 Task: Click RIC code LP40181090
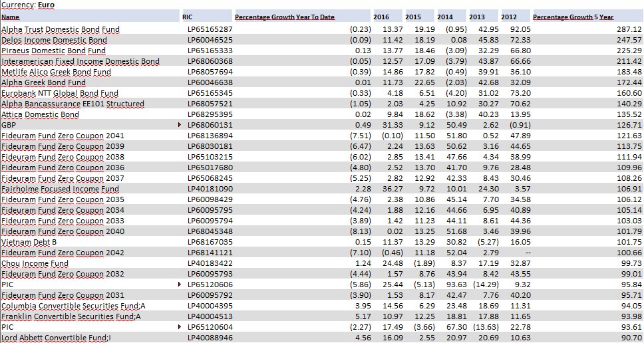[210, 189]
